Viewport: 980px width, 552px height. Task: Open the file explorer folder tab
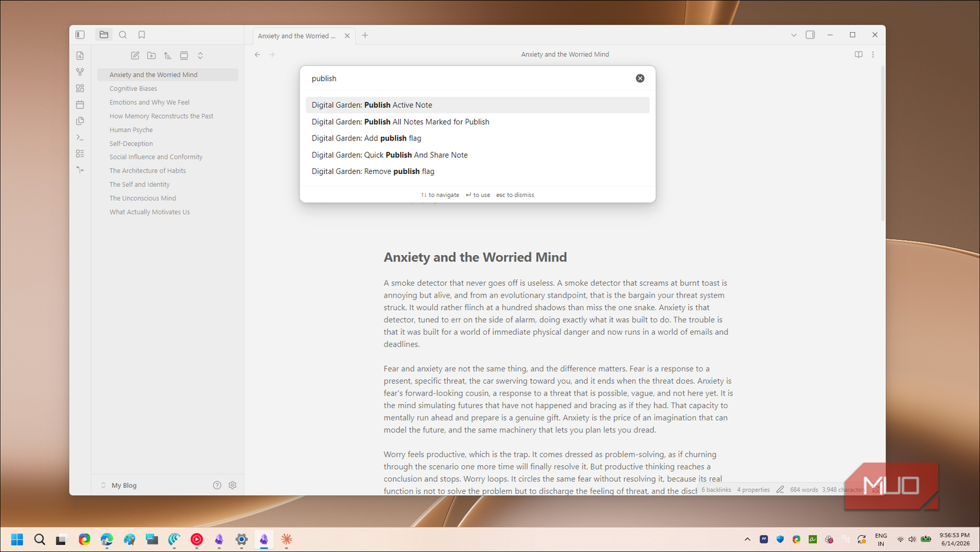(104, 35)
